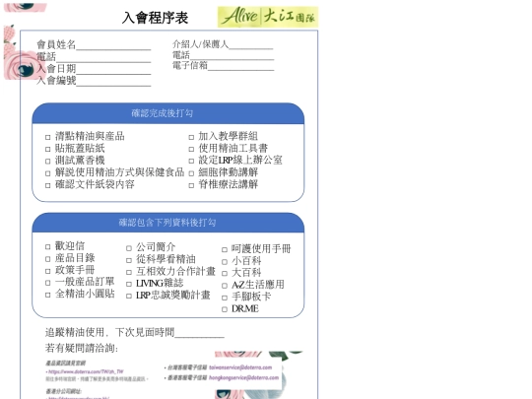Open the doterra.com/TW link
The width and height of the screenshot is (532, 399).
click(x=86, y=371)
